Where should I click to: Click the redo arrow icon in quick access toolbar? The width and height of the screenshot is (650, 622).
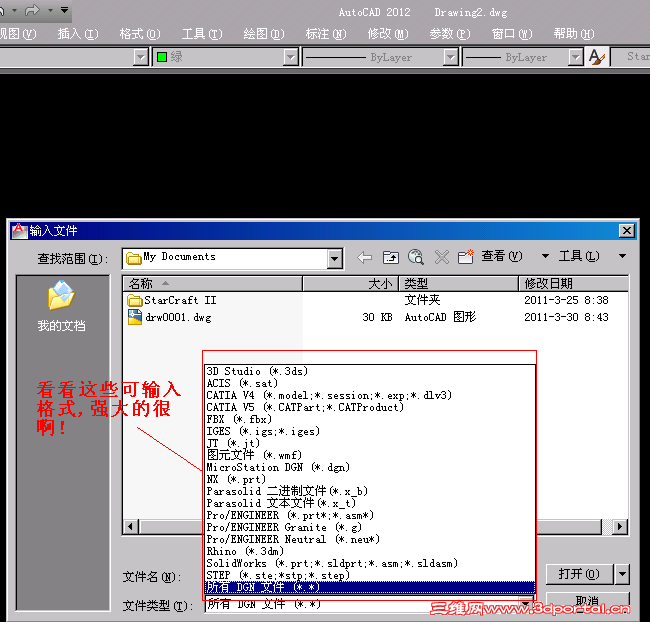(32, 10)
